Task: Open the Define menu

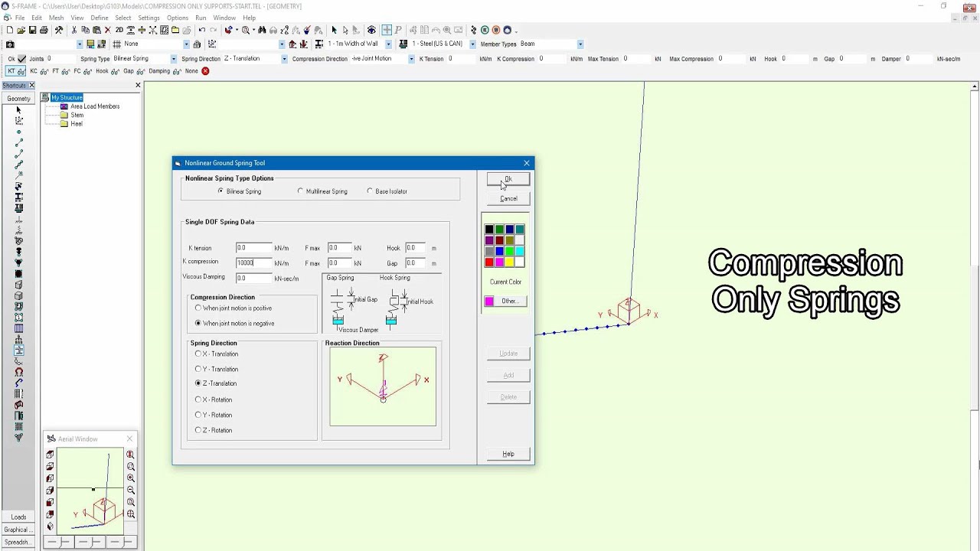Action: 100,18
